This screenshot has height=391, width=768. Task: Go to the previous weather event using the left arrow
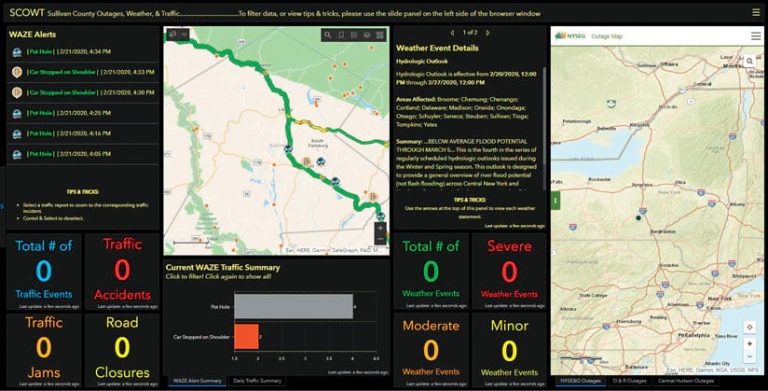(452, 33)
